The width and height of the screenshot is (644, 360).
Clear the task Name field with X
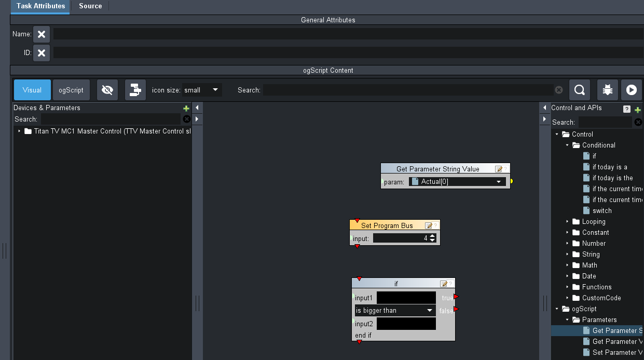tap(42, 34)
